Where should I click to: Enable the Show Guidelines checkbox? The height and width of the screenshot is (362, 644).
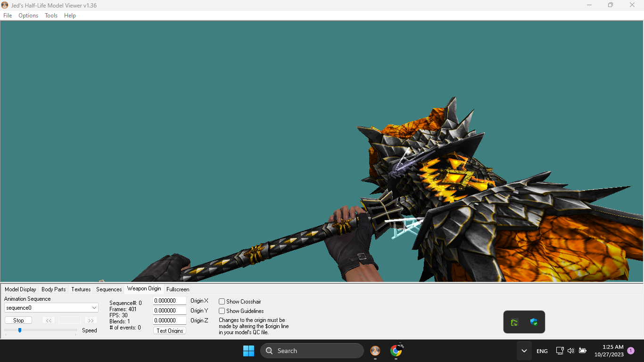pyautogui.click(x=222, y=311)
